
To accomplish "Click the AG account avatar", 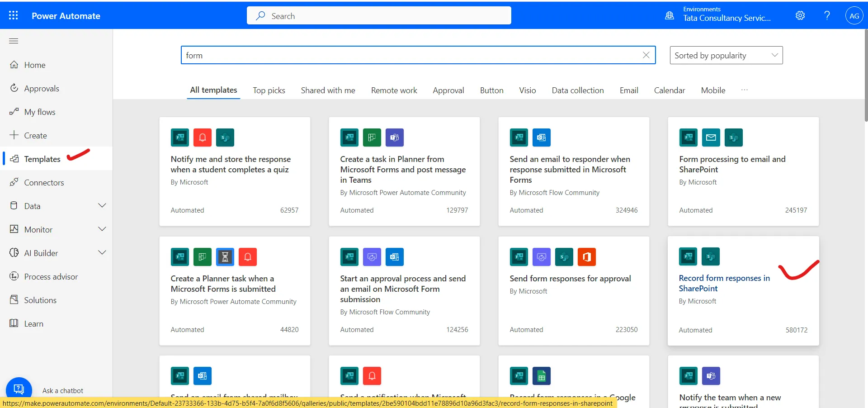I will coord(854,15).
